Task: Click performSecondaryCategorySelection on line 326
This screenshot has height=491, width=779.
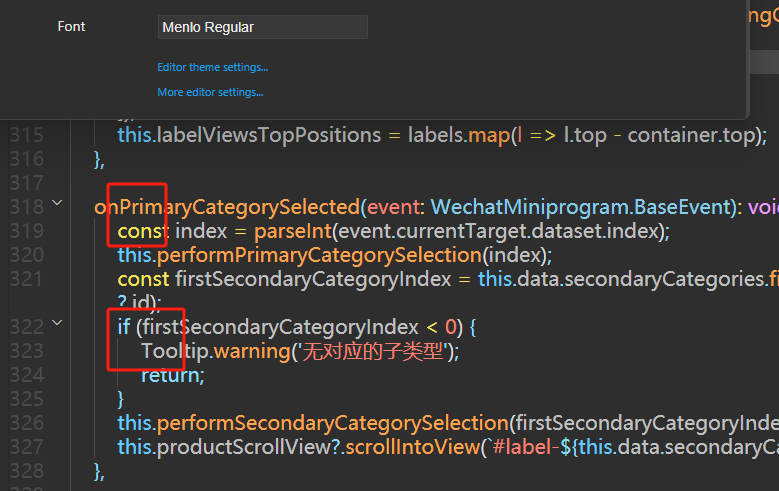Action: [331, 422]
